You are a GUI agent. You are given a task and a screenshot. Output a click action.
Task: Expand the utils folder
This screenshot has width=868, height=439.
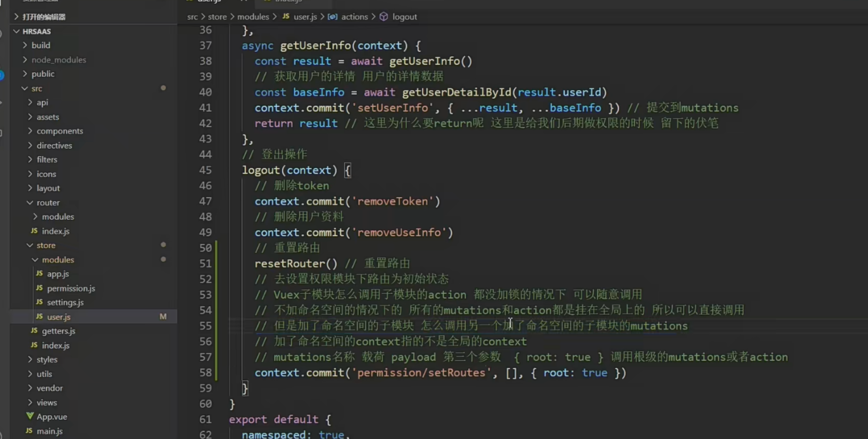44,374
